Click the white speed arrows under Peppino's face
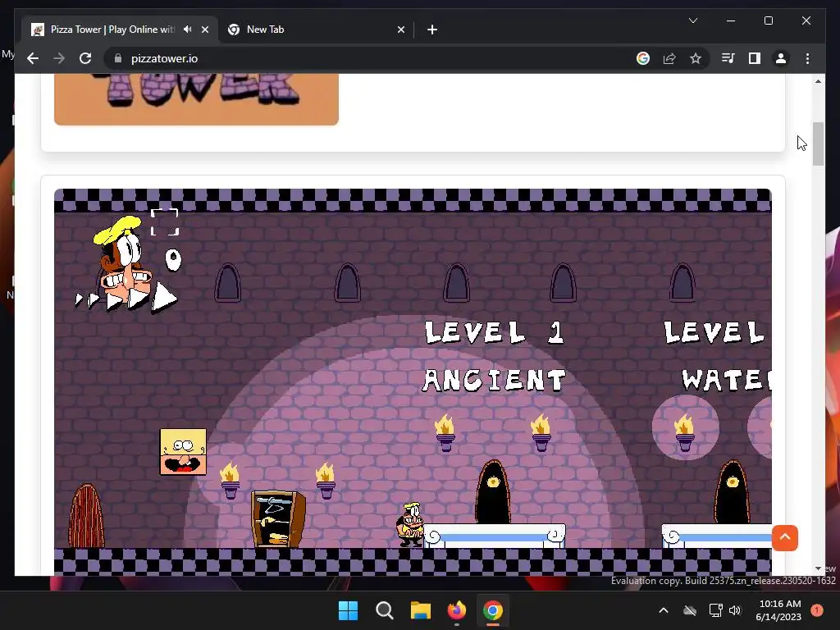Viewport: 840px width, 630px height. pos(126,299)
